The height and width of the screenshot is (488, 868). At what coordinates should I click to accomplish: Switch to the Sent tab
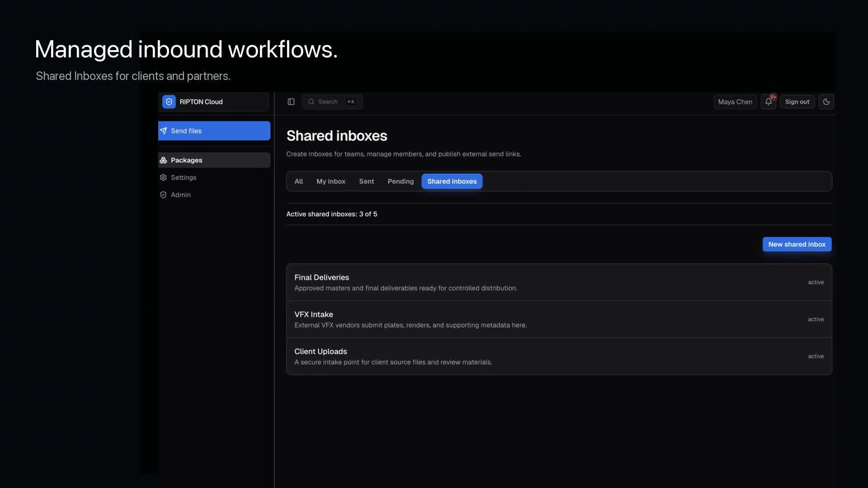(367, 181)
